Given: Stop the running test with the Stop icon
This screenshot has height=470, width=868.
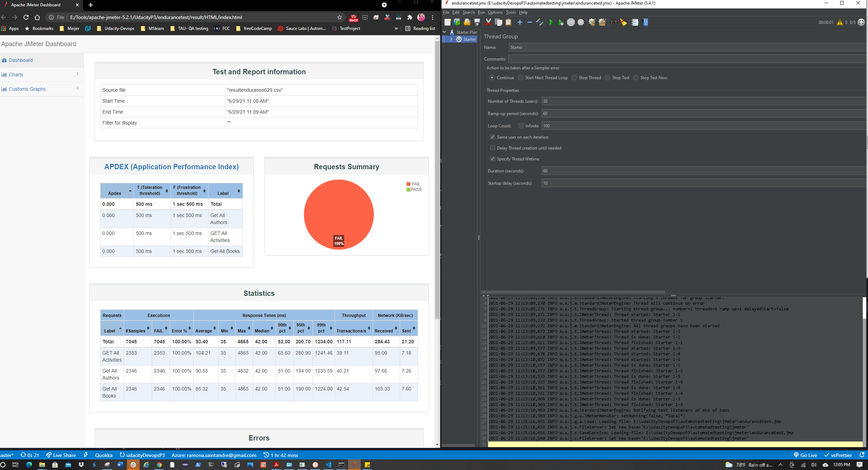Looking at the screenshot, I should [x=571, y=22].
